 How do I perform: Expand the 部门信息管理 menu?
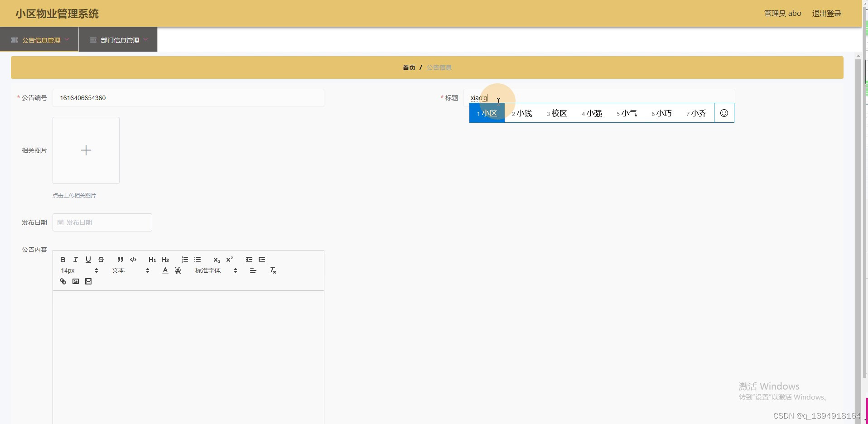[118, 40]
